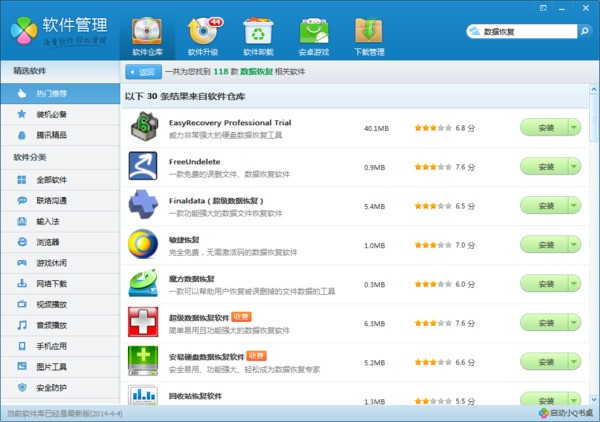The width and height of the screenshot is (600, 422).
Task: Open the 软件仓库 tab
Action: point(146,35)
